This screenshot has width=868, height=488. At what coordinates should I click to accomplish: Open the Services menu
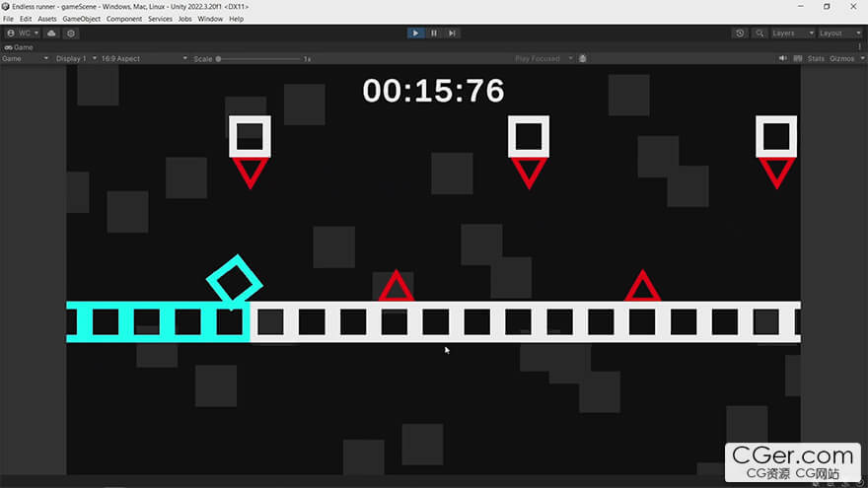(160, 19)
